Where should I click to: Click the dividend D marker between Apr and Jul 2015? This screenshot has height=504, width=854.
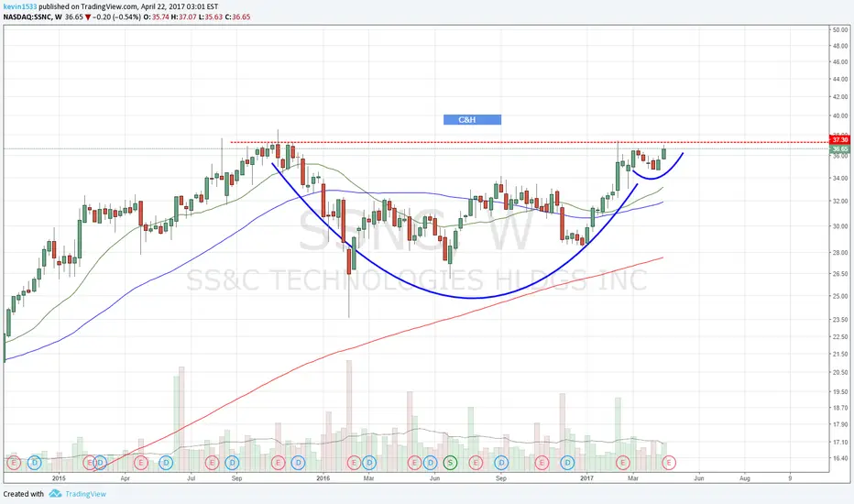(166, 463)
